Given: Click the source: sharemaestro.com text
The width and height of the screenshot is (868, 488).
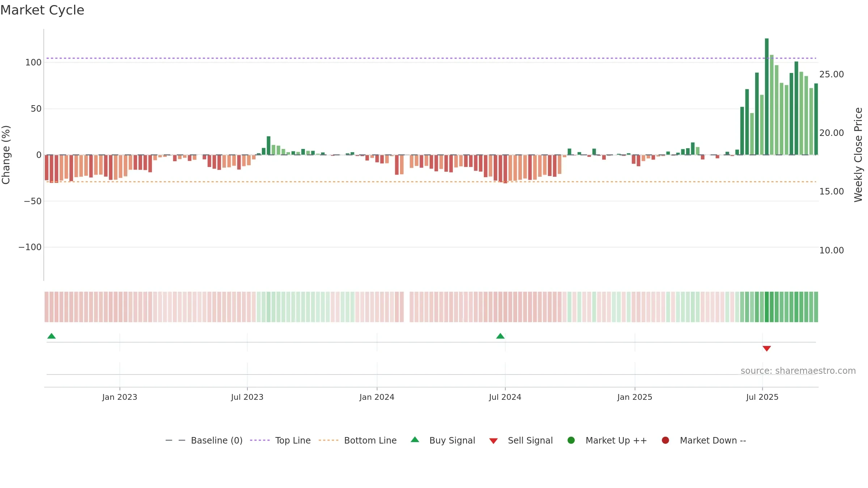Looking at the screenshot, I should click(798, 371).
